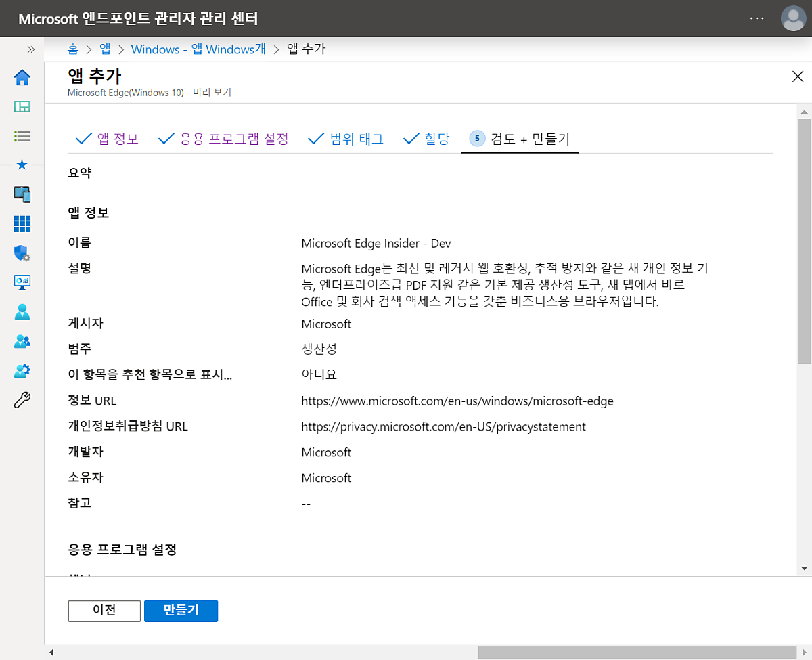Image resolution: width=812 pixels, height=660 pixels.
Task: Open the Dashboard icon in sidebar
Action: tap(22, 107)
